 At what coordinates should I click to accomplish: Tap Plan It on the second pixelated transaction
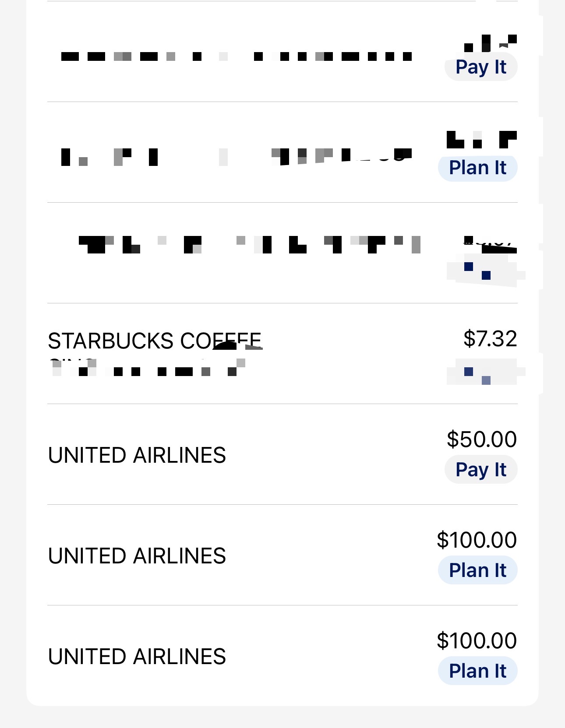(x=478, y=168)
